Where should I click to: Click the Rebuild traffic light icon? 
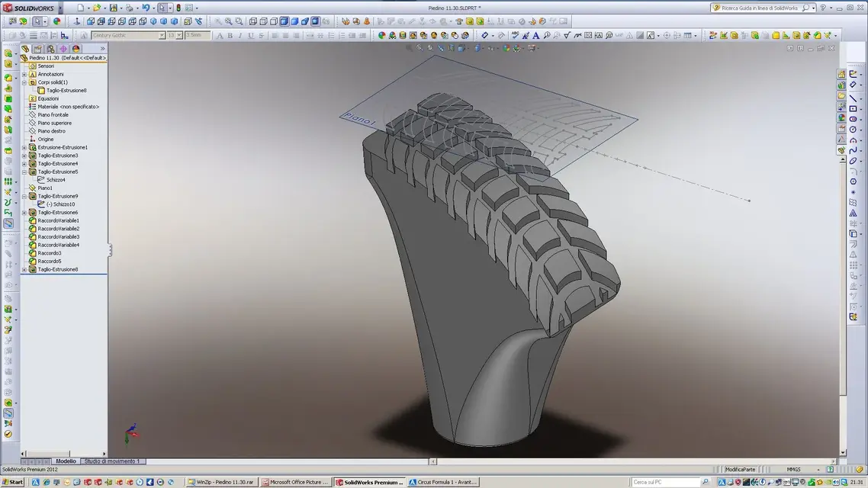[178, 8]
